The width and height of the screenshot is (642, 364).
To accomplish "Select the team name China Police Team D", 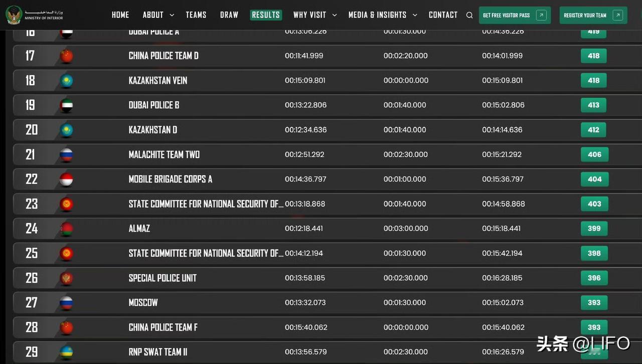I will [164, 56].
